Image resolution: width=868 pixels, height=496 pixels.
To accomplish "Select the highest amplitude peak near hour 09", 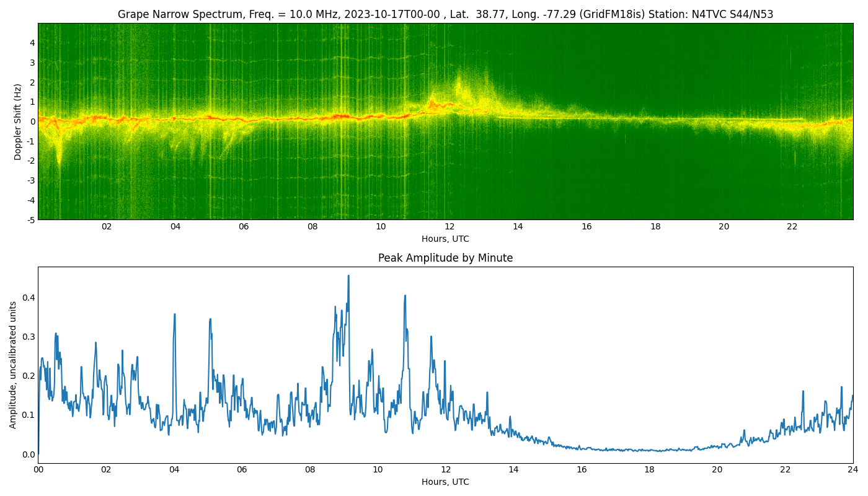I will pyautogui.click(x=348, y=277).
